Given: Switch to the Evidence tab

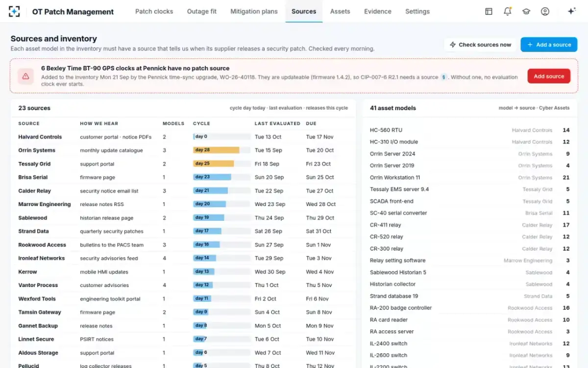Looking at the screenshot, I should (378, 11).
